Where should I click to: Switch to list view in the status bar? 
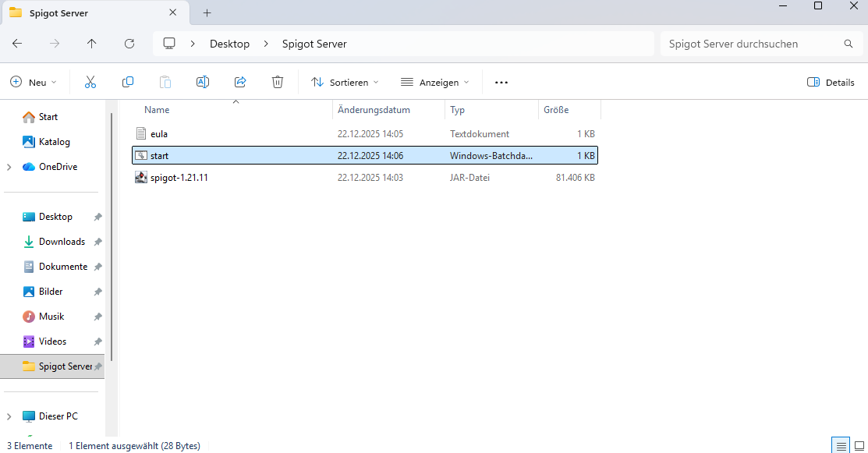(841, 445)
